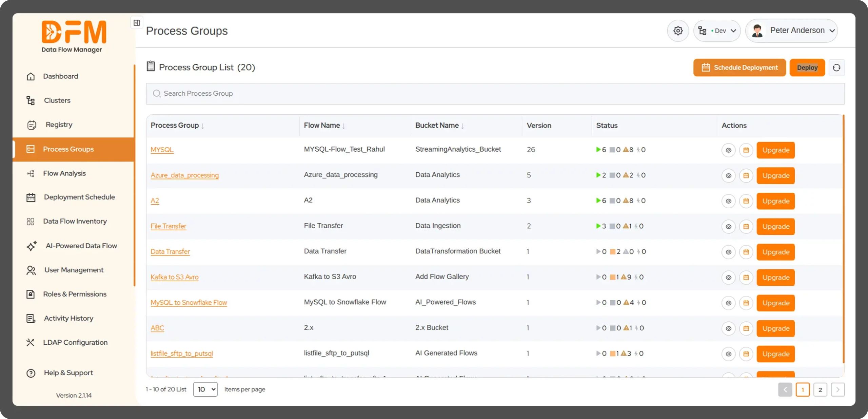This screenshot has width=868, height=419.
Task: Click the search magnifier icon in search bar
Action: 156,93
